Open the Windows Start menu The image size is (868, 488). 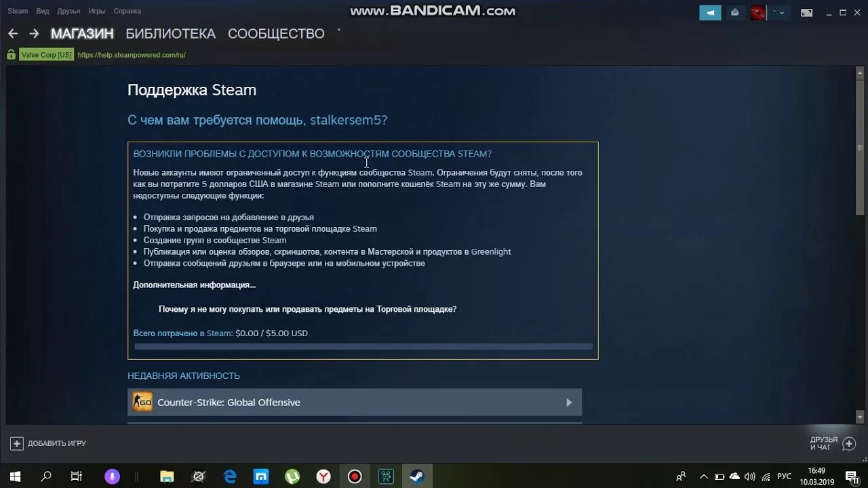pyautogui.click(x=15, y=476)
